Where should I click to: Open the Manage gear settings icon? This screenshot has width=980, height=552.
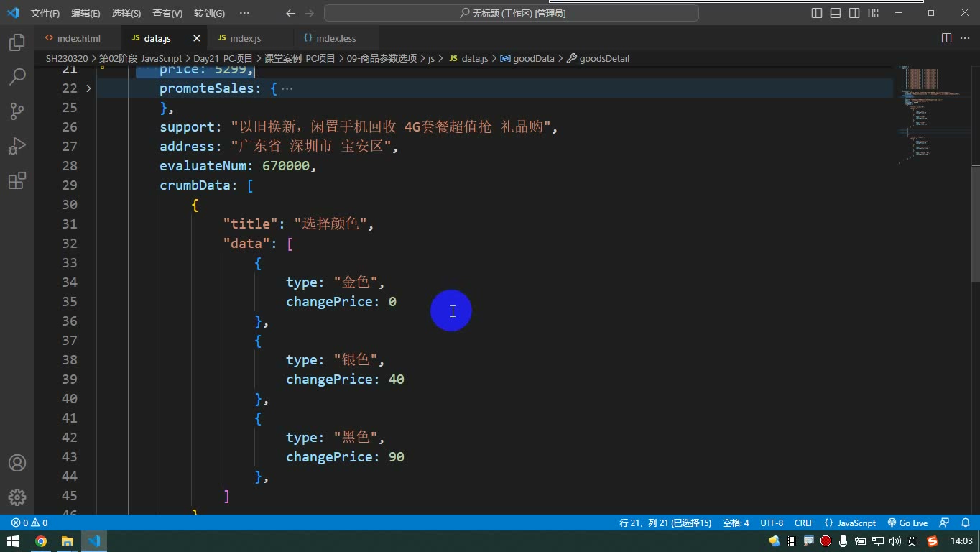tap(17, 497)
